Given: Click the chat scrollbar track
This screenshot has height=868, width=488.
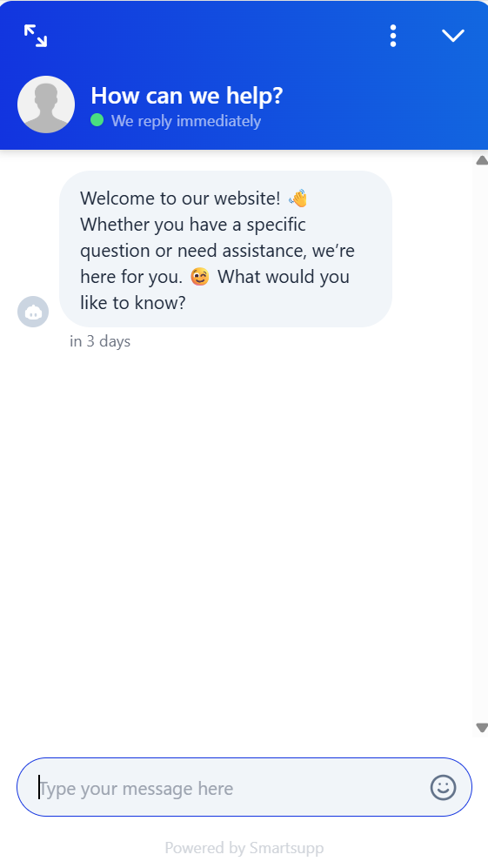Looking at the screenshot, I should 482,443.
